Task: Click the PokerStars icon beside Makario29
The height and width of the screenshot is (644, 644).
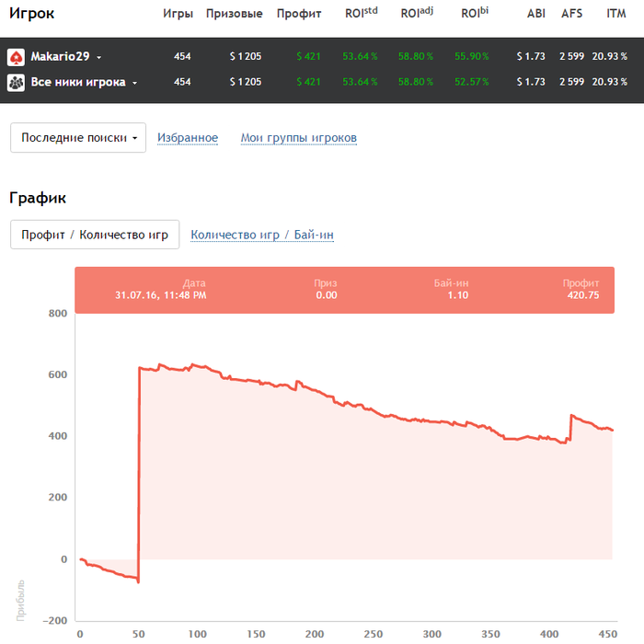Action: pos(17,57)
